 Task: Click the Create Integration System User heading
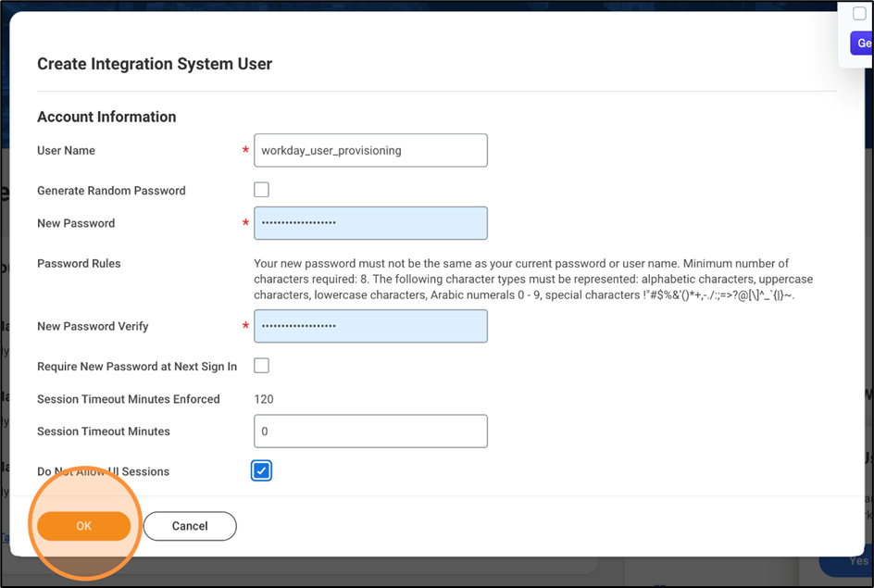click(x=155, y=64)
